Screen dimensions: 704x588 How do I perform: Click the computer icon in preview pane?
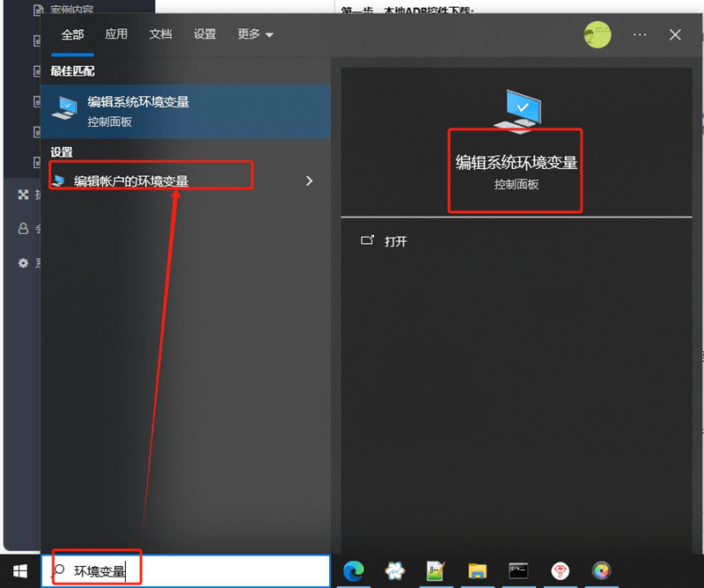point(518,111)
